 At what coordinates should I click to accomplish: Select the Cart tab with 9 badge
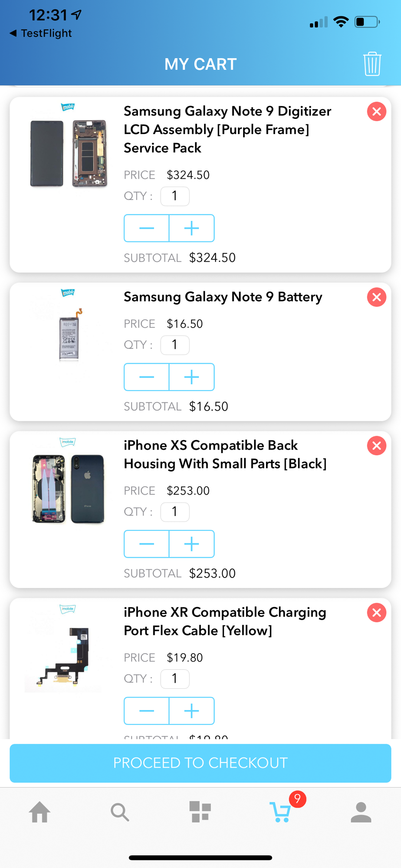click(281, 812)
